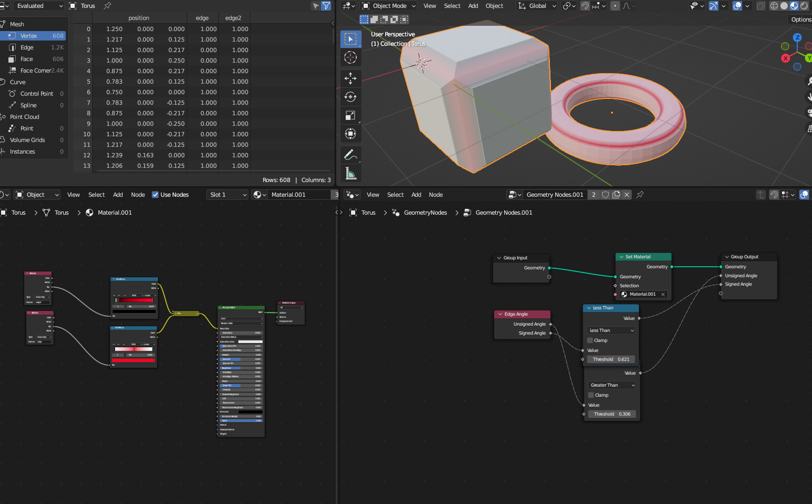Click the Add menu in the node editor

pyautogui.click(x=416, y=195)
